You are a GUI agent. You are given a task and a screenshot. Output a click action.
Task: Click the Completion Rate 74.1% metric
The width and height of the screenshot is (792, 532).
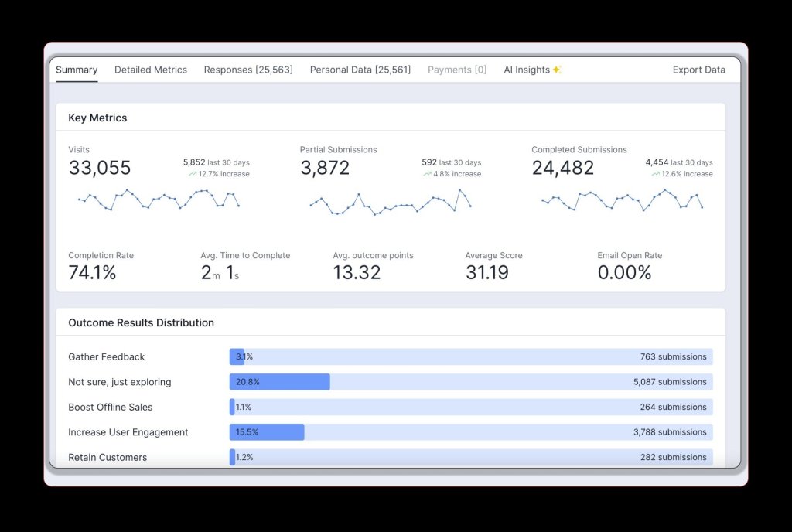93,272
